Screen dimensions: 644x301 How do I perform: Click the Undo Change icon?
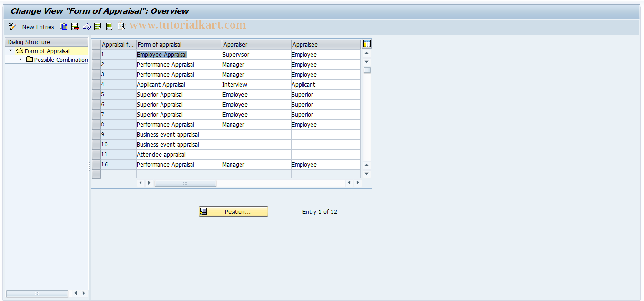[87, 27]
